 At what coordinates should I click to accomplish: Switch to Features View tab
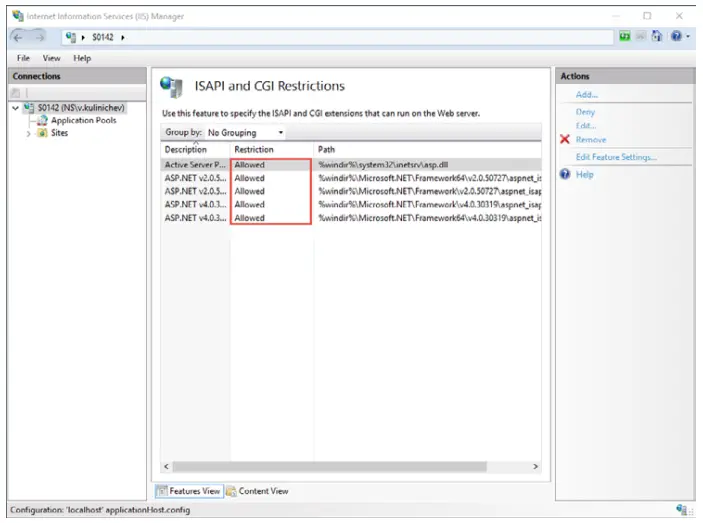(x=189, y=491)
